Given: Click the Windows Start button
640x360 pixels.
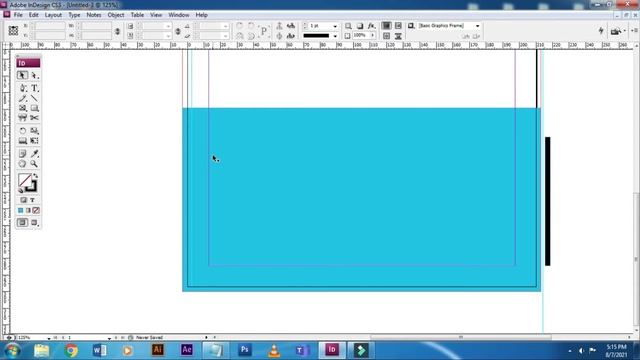Looking at the screenshot, I should click(12, 351).
